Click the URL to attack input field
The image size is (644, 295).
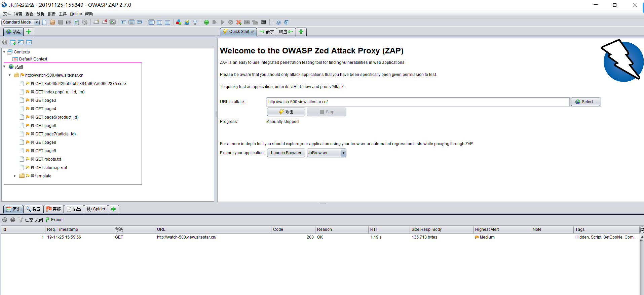click(x=418, y=102)
